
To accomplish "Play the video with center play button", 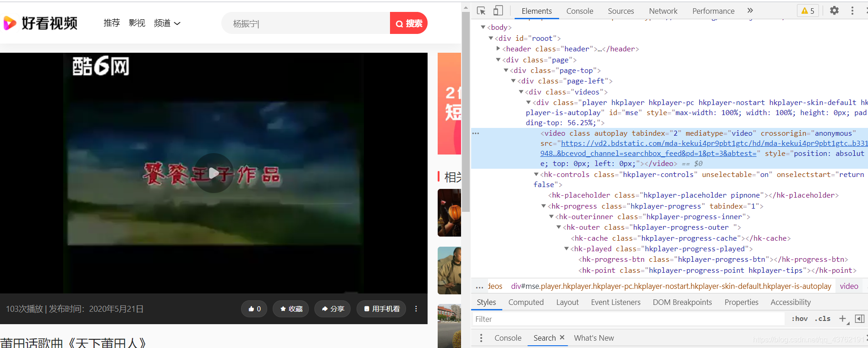I will [214, 173].
